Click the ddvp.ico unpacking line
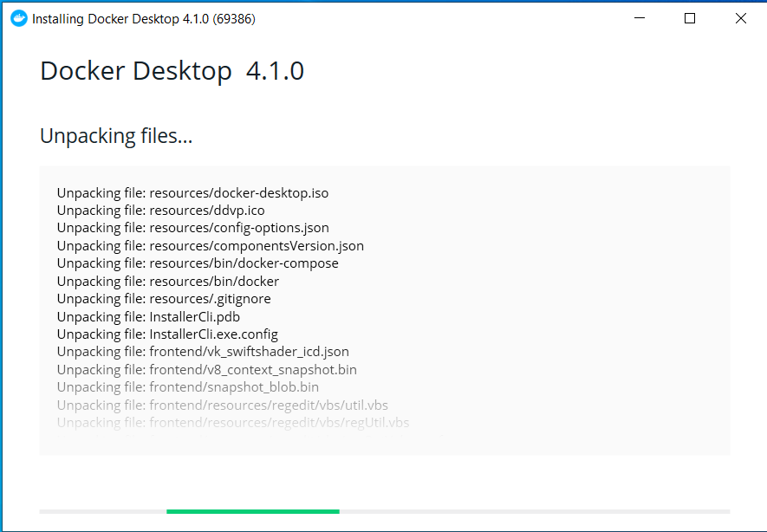Screen dimensions: 767x532 [160, 211]
